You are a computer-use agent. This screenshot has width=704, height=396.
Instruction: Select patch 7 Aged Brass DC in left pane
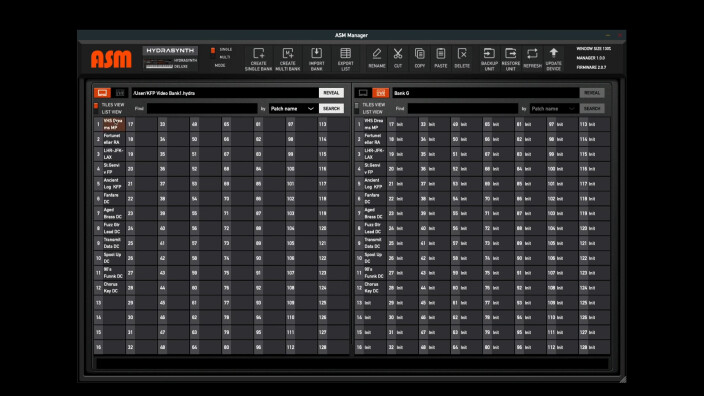(110, 213)
